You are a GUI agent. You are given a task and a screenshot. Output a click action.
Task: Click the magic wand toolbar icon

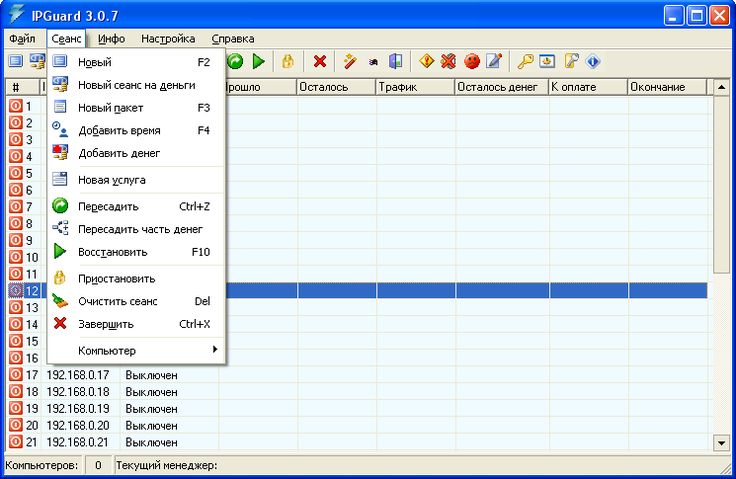tap(350, 61)
